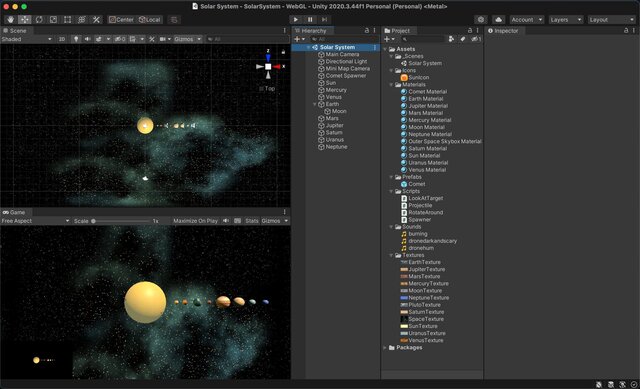Open the Account dropdown
This screenshot has width=640, height=389.
[526, 20]
